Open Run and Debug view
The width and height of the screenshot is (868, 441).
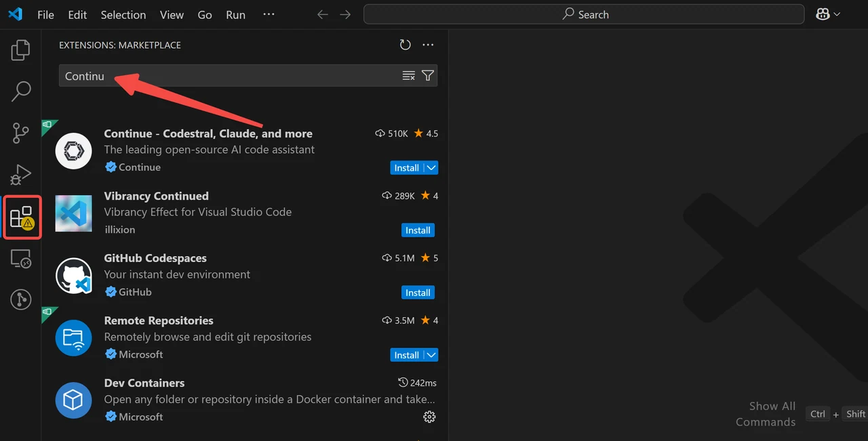pyautogui.click(x=21, y=175)
